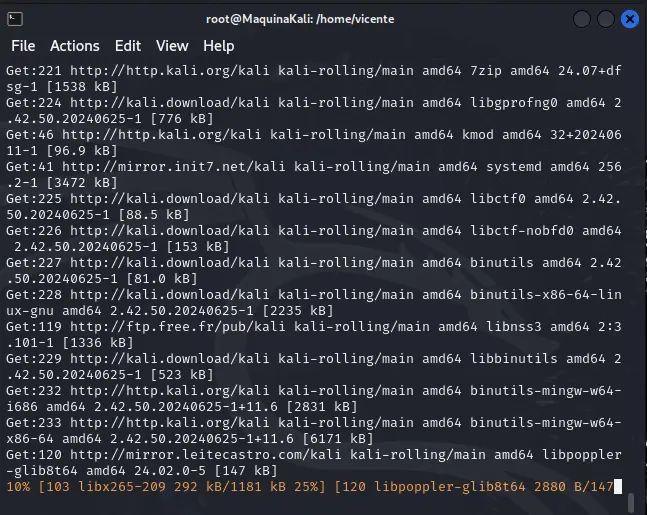Click the Get:224 libgprofng0 line
Viewport: 647px width, 515px height.
click(x=314, y=111)
